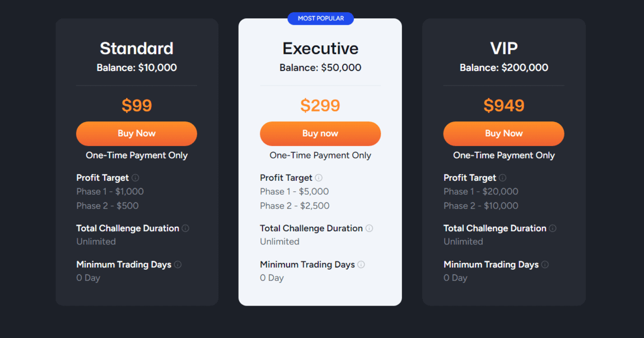Click the $299 price text

(320, 105)
